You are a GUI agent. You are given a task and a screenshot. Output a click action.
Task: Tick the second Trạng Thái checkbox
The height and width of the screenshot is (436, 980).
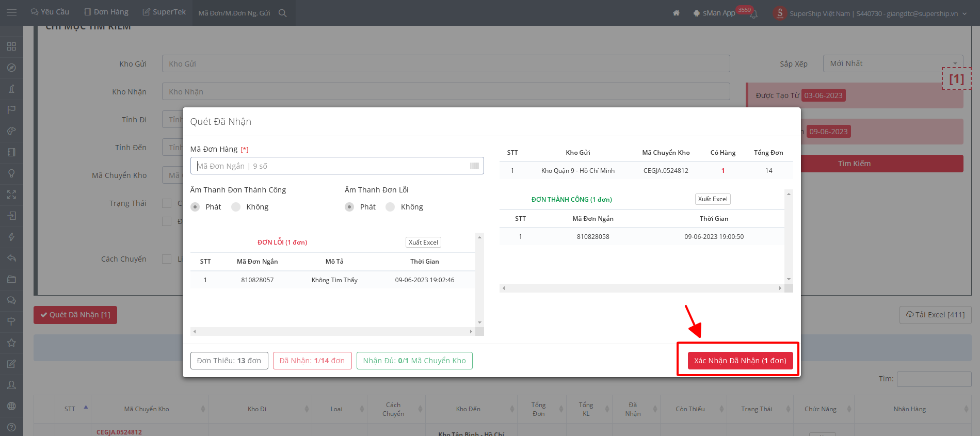click(x=167, y=221)
